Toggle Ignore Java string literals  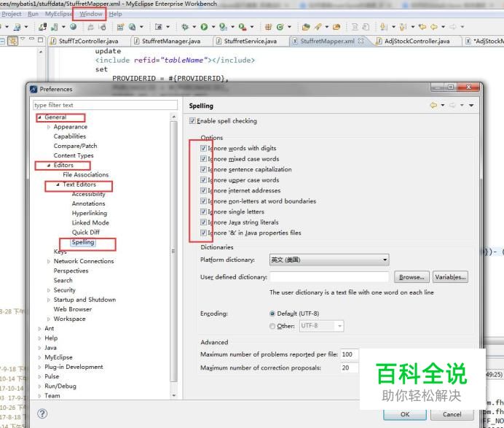coord(203,222)
